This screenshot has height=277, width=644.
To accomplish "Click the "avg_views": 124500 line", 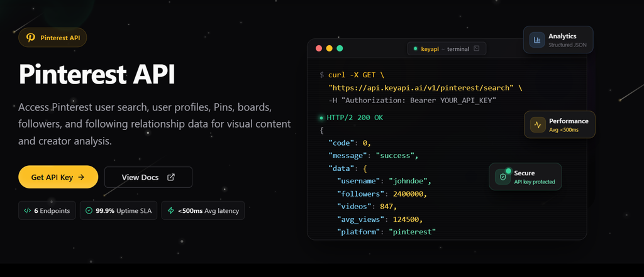I will coord(380,220).
